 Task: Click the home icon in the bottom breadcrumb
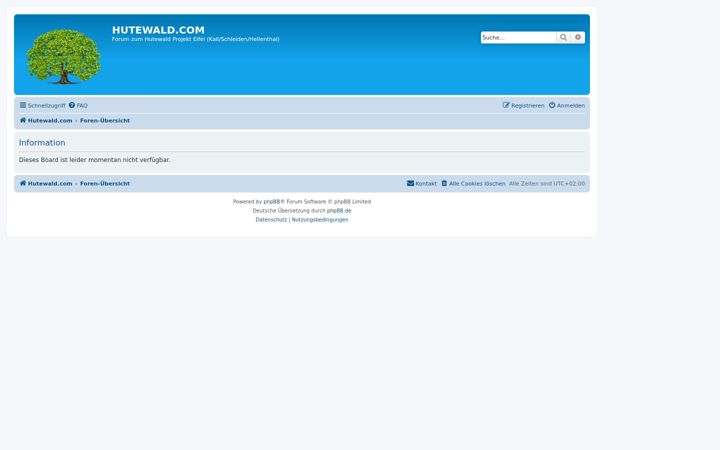click(23, 183)
